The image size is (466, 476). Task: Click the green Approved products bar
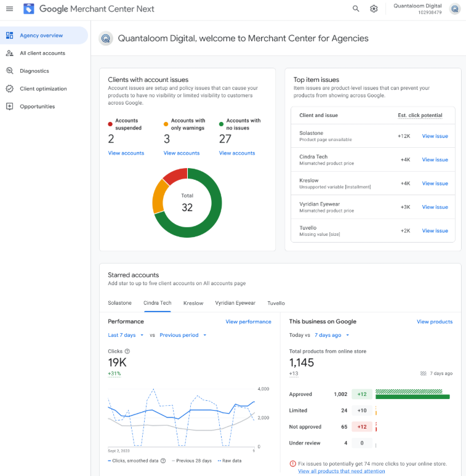tap(412, 397)
